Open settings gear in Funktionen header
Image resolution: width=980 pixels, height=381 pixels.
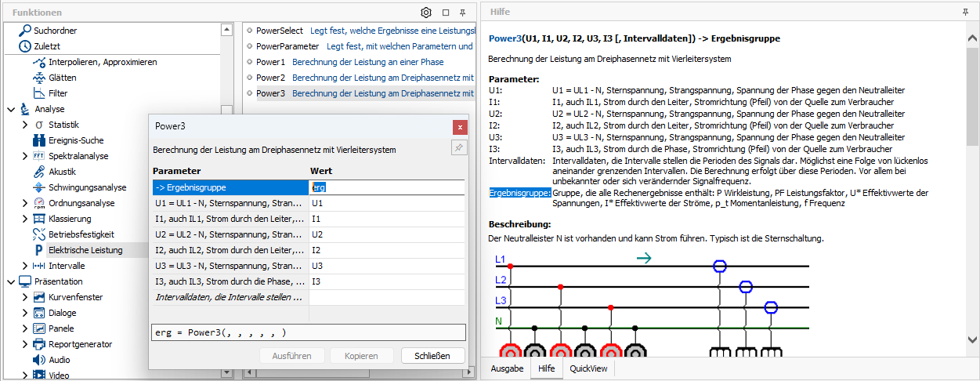[x=426, y=13]
